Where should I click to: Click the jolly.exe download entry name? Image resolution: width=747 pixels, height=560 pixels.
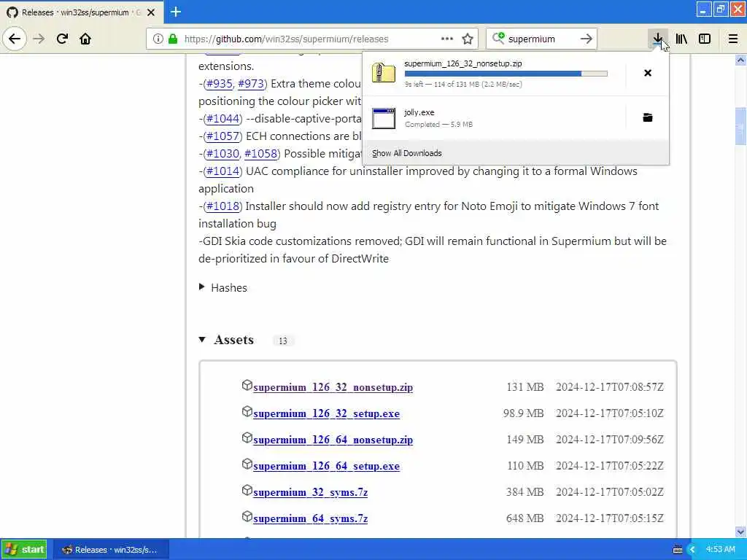click(x=419, y=112)
